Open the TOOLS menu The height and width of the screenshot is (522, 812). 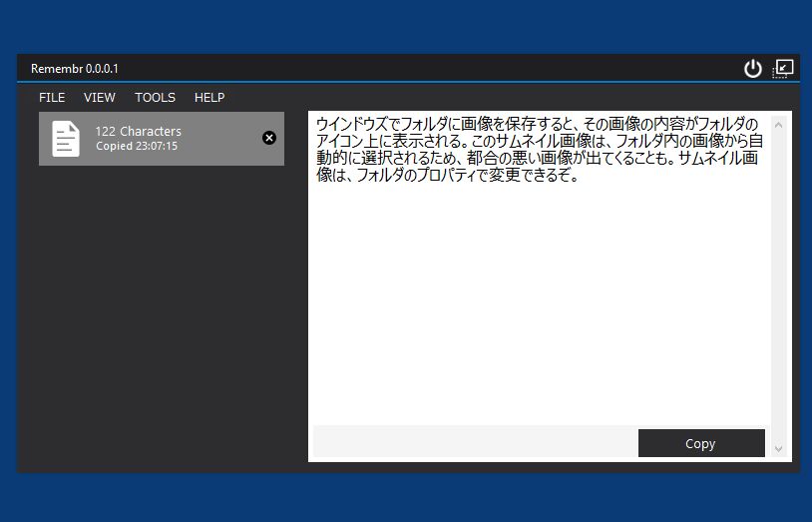pos(155,98)
